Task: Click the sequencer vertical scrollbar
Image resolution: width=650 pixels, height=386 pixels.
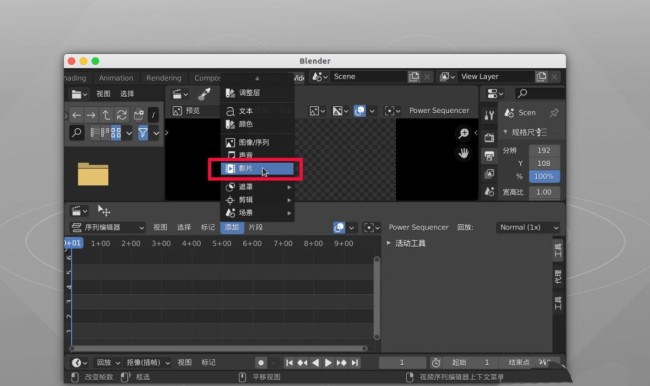Action: click(x=376, y=299)
